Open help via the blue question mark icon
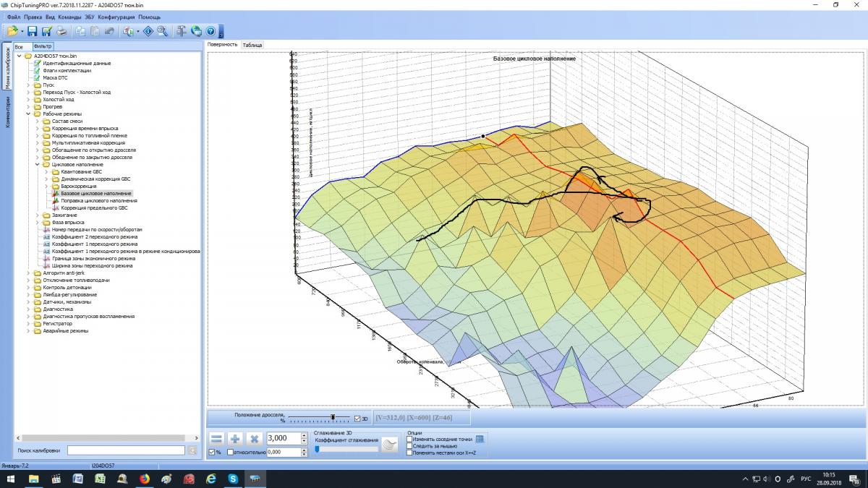This screenshot has height=488, width=868. tap(210, 31)
